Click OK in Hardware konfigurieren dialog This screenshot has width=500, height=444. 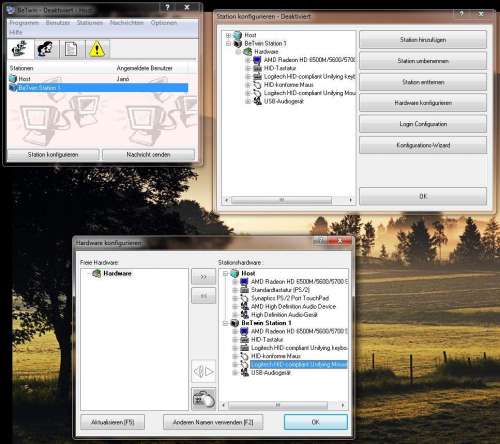click(315, 422)
